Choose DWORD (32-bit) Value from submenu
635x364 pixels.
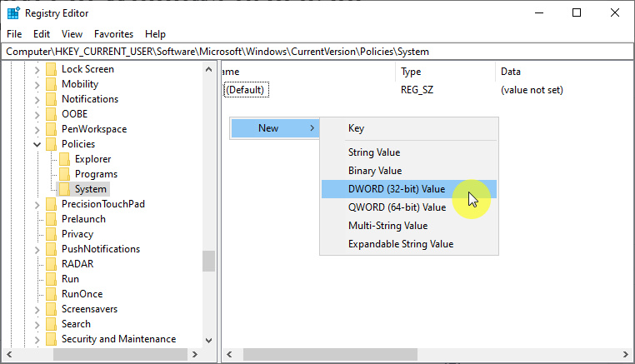click(x=397, y=189)
